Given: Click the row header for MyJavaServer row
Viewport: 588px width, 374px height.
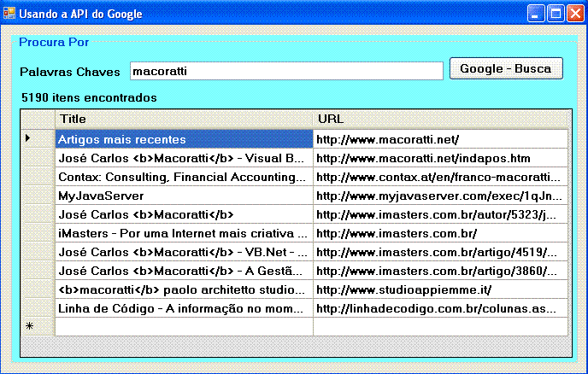Looking at the screenshot, I should 38,196.
